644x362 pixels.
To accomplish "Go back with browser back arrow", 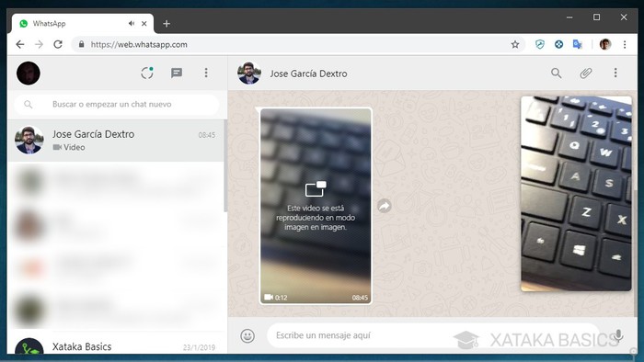I will [x=19, y=44].
